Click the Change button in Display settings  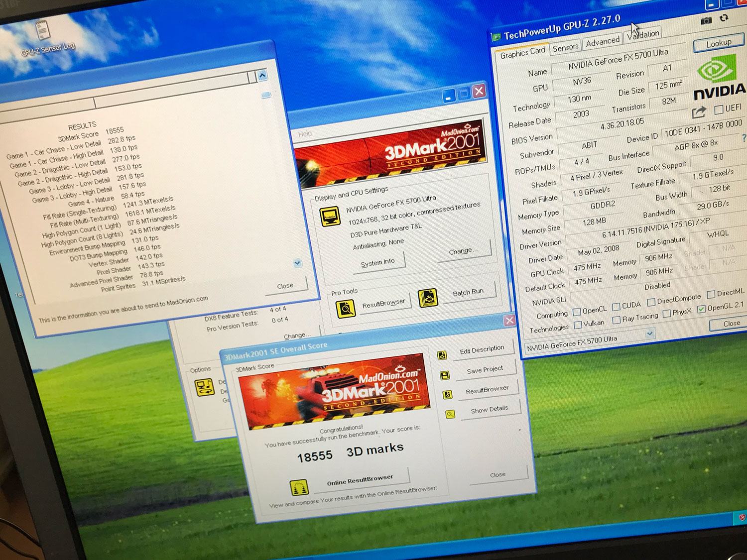[x=463, y=250]
